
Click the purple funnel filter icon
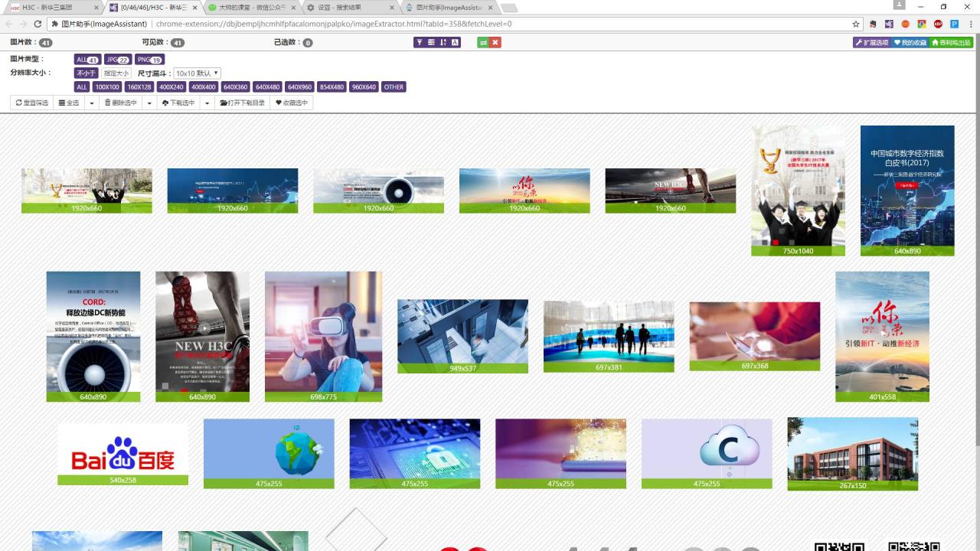click(x=419, y=42)
